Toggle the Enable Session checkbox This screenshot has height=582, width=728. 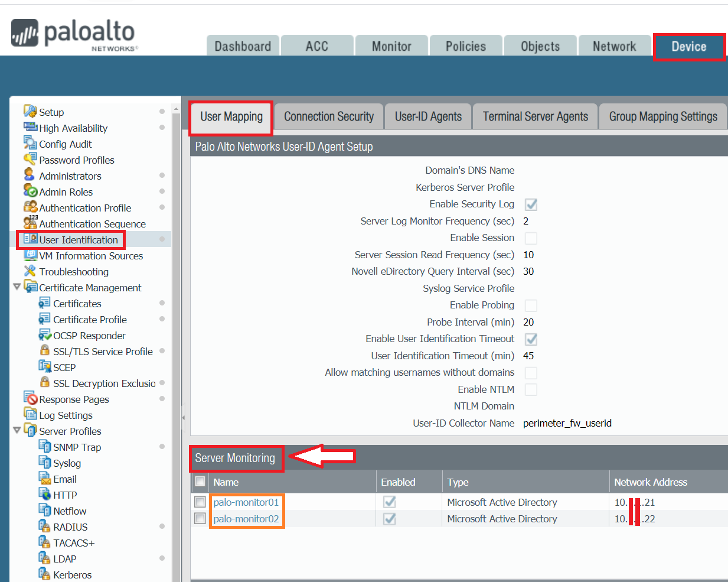pos(531,238)
